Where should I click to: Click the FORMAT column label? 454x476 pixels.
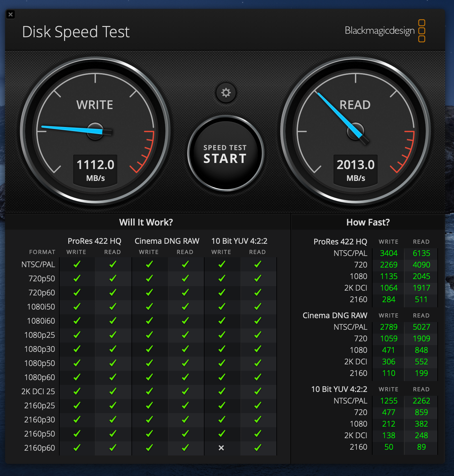pos(42,252)
